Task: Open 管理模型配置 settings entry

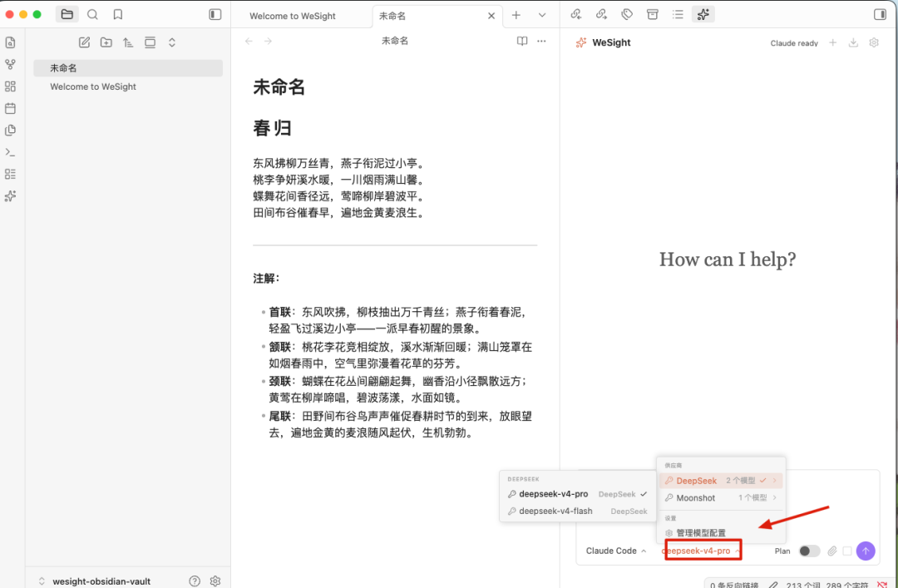Action: coord(721,532)
